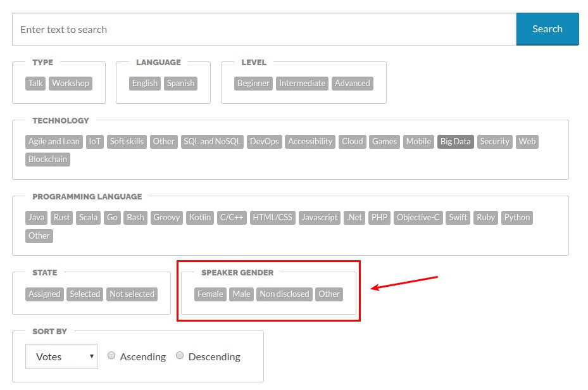Enable the Accessibility technology filter
Screen dimensions: 588x390
310,141
